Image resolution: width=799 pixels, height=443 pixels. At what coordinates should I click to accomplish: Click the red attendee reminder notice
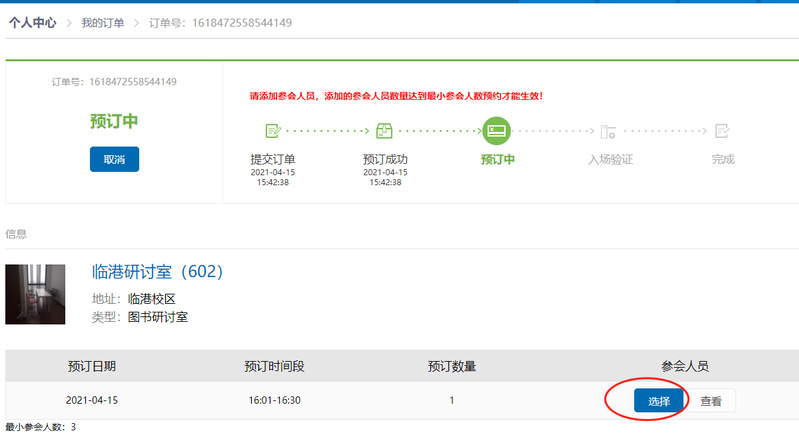pos(396,96)
